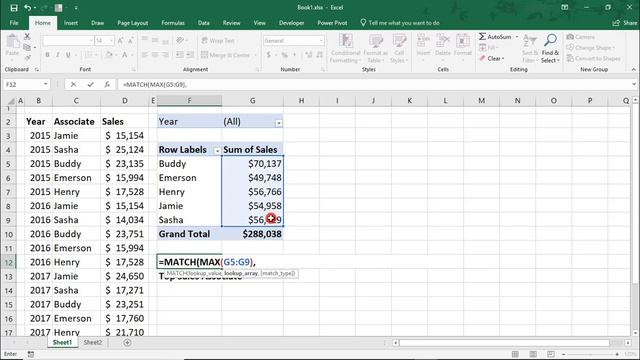The image size is (640, 360).
Task: Confirm formula with the checkmark icon
Action: (90, 84)
